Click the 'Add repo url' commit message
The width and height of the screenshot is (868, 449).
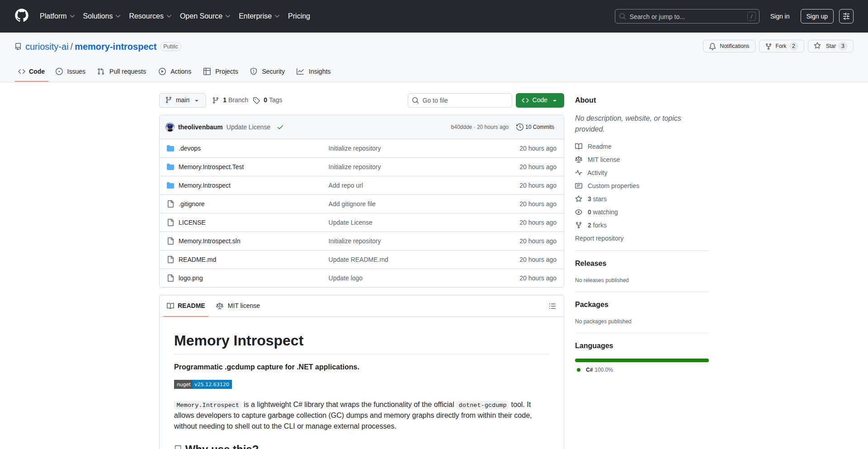[x=346, y=185]
